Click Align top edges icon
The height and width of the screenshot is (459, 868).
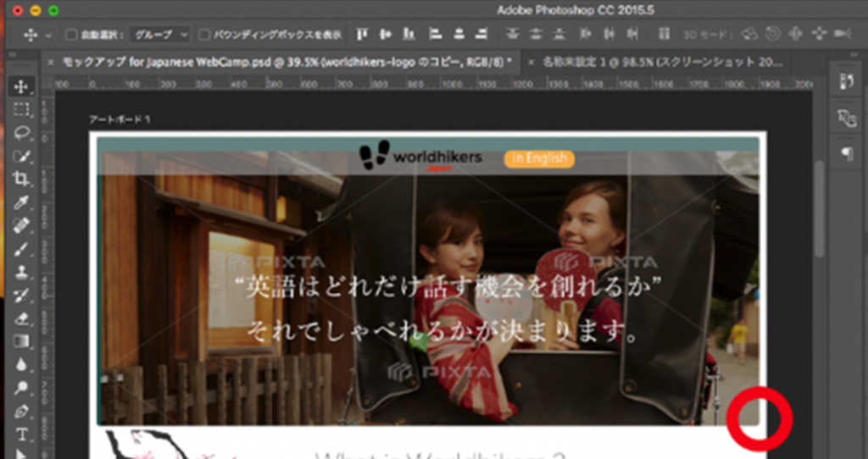[361, 34]
